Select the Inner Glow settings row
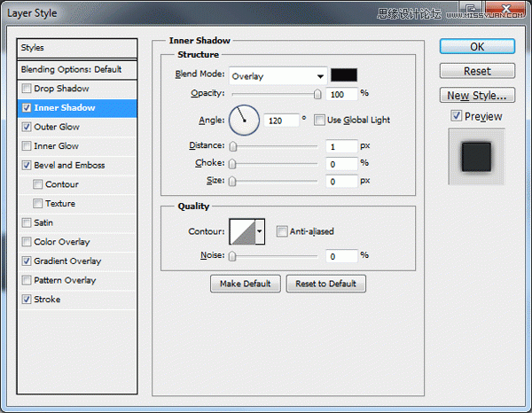The image size is (532, 413). pyautogui.click(x=77, y=146)
